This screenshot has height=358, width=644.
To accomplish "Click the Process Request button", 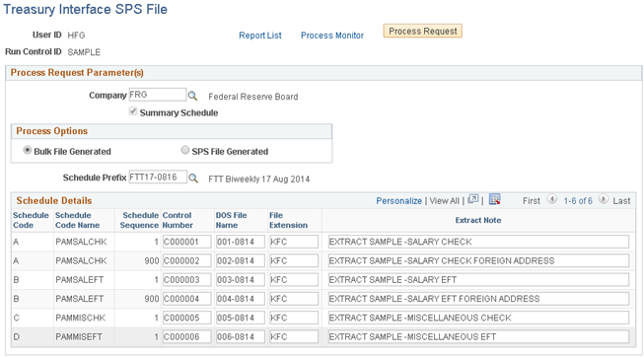I will [423, 32].
